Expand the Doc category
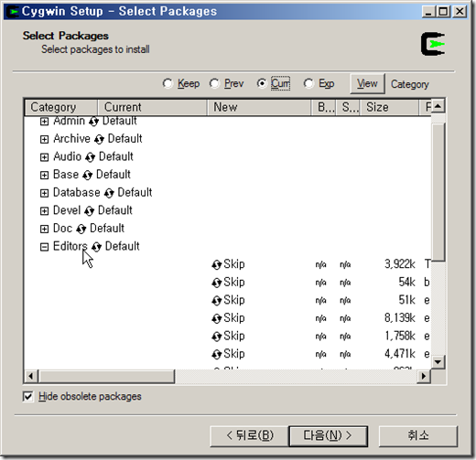This screenshot has width=476, height=460. coord(44,229)
